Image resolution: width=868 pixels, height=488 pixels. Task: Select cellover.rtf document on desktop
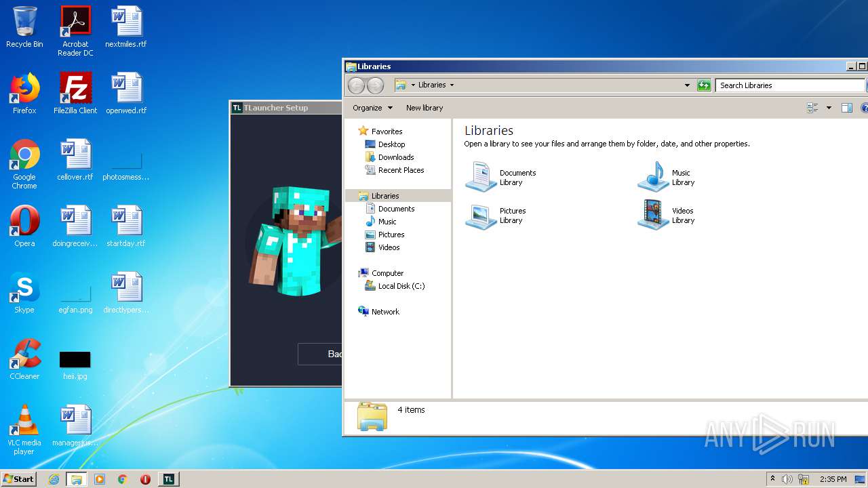pyautogui.click(x=75, y=160)
